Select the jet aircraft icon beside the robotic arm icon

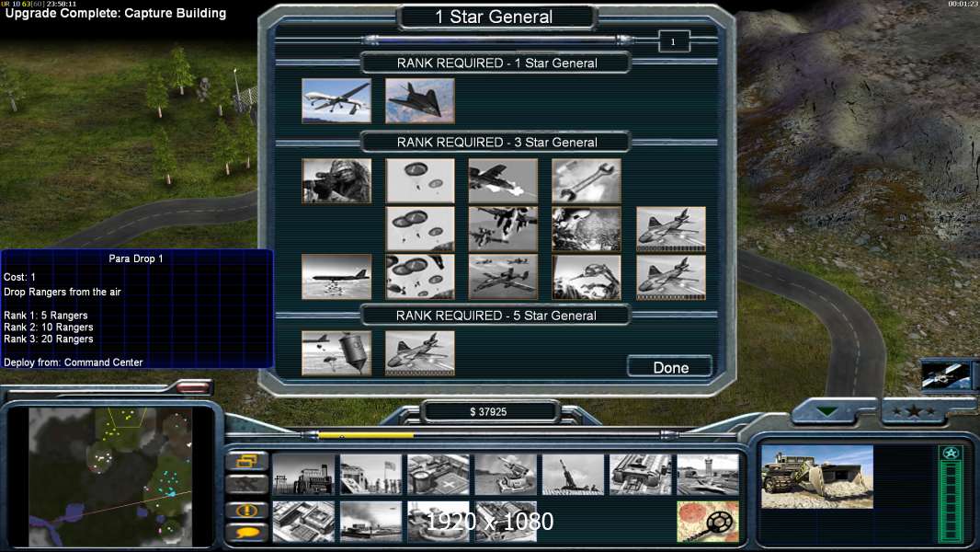pos(670,277)
